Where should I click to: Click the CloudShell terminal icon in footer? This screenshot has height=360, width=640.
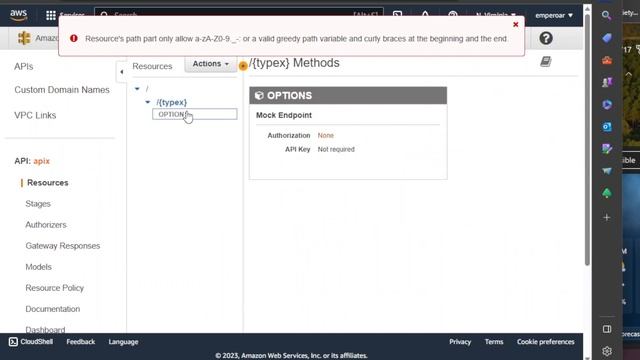[13, 342]
